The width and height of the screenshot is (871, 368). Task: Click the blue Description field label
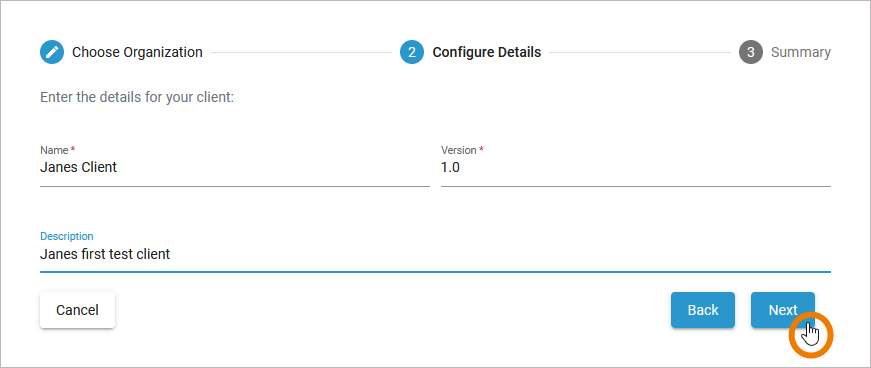click(67, 236)
